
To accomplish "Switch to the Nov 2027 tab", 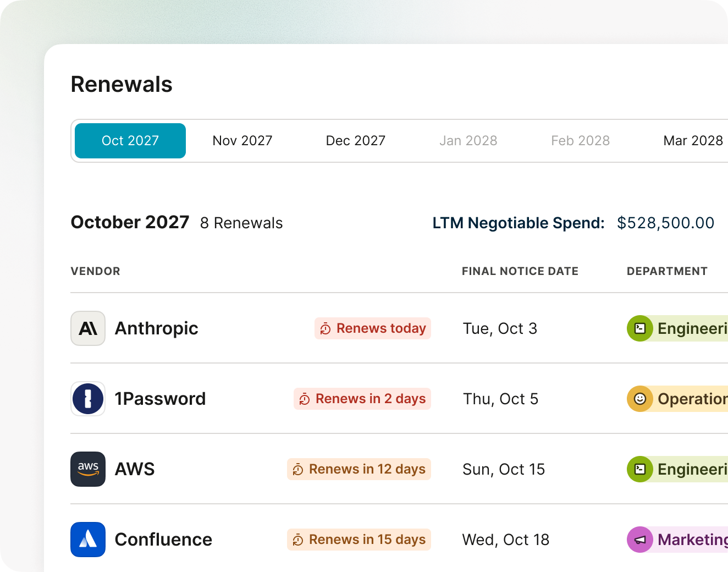I will coord(242,141).
